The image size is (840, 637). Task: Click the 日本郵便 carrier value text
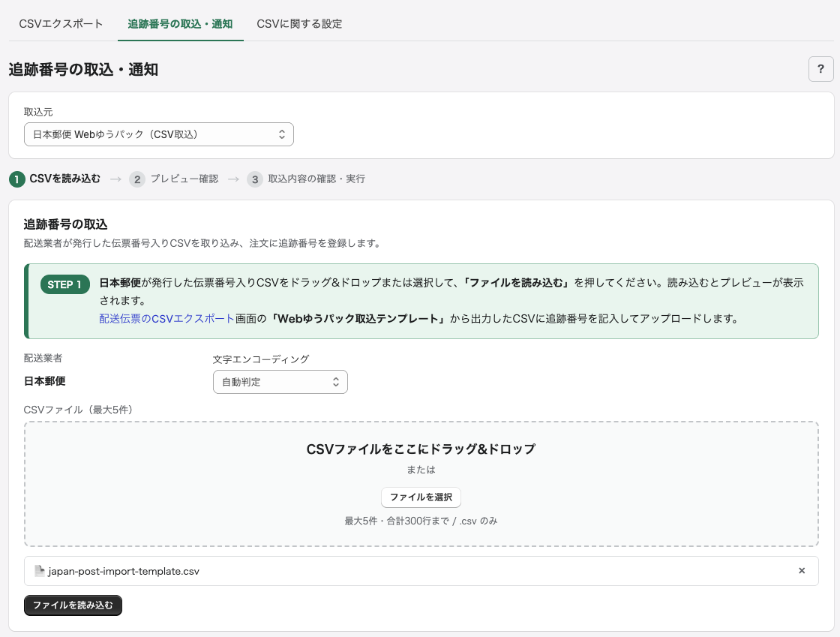(44, 381)
